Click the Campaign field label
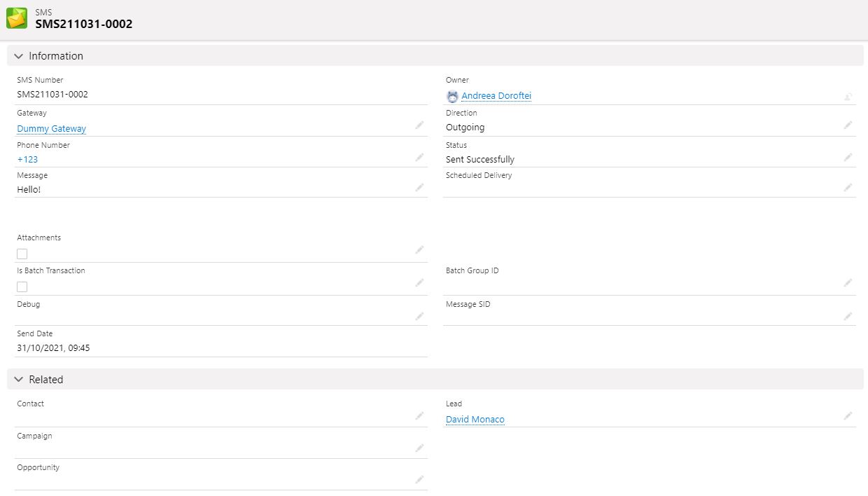The width and height of the screenshot is (868, 496). tap(35, 436)
